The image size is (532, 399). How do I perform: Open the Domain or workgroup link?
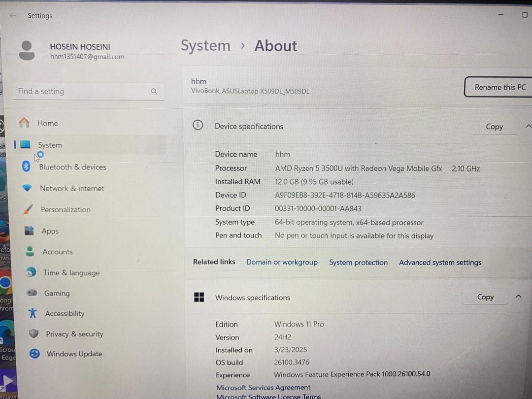282,262
